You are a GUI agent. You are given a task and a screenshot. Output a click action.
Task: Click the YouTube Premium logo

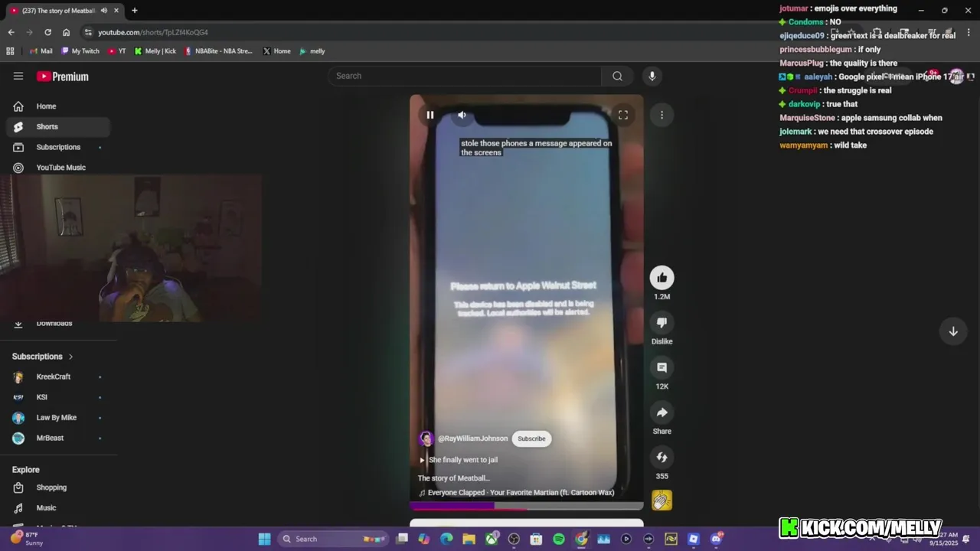pyautogui.click(x=63, y=77)
